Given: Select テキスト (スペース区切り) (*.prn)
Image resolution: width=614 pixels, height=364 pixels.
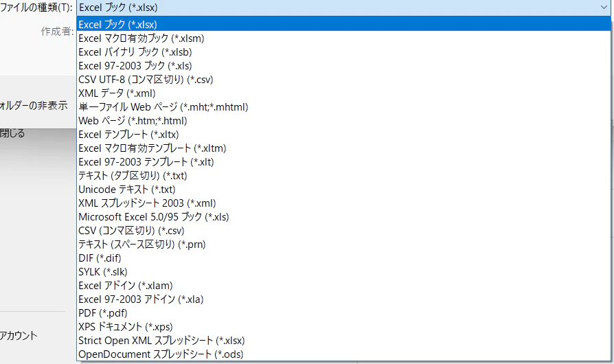Looking at the screenshot, I should pyautogui.click(x=343, y=244).
